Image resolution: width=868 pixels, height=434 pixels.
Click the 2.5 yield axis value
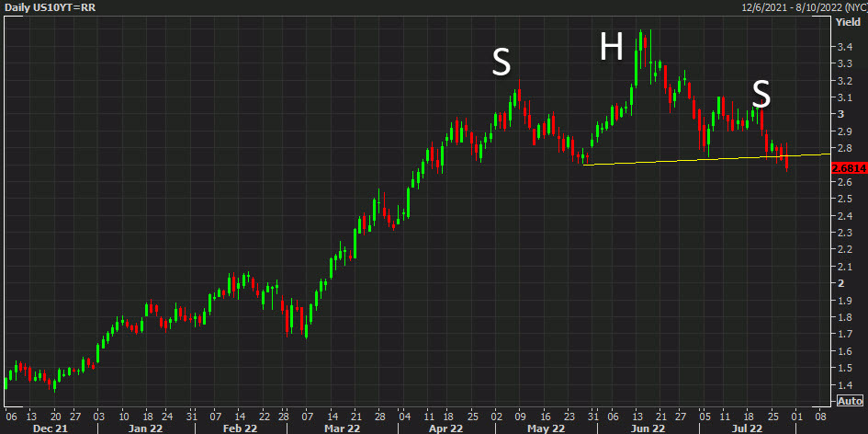tap(843, 199)
